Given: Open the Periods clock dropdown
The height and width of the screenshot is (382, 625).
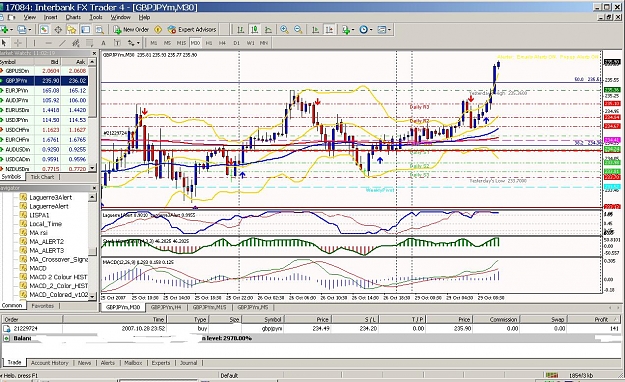Looking at the screenshot, I should [x=365, y=30].
